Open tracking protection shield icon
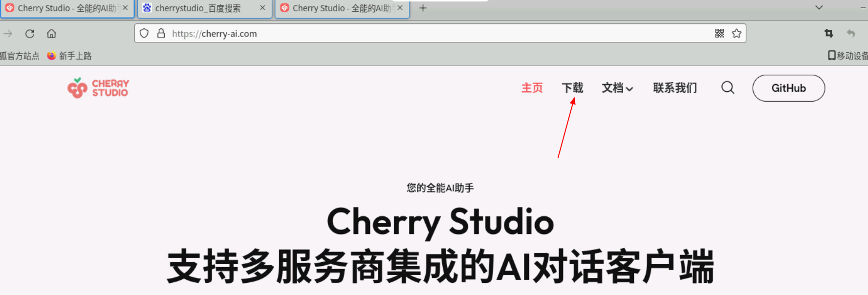This screenshot has height=295, width=868. (x=144, y=33)
